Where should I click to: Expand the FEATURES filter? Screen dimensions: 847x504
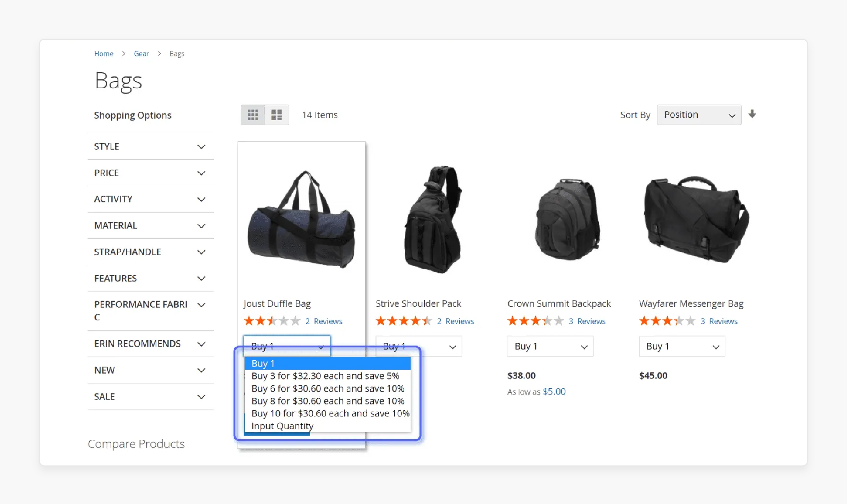coord(150,278)
